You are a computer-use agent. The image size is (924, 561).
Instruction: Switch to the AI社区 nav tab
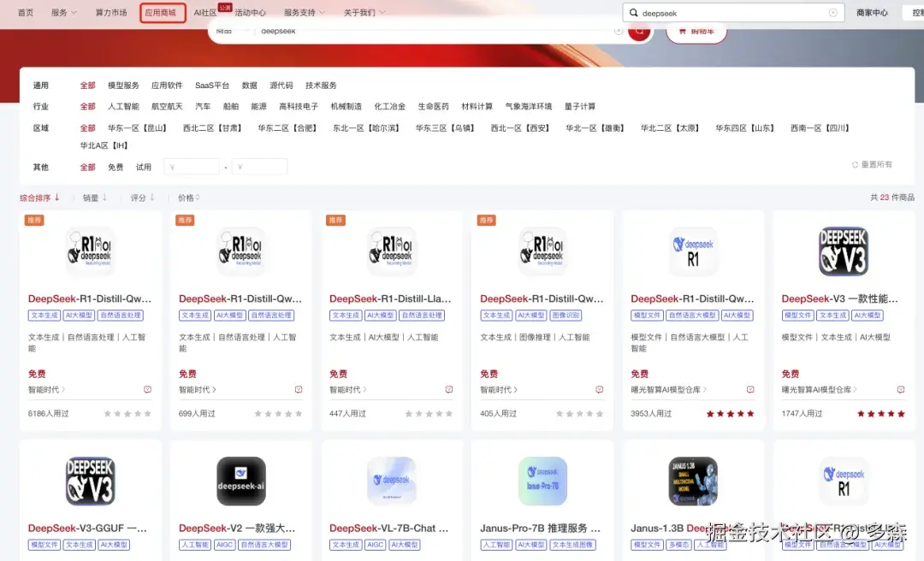point(204,12)
